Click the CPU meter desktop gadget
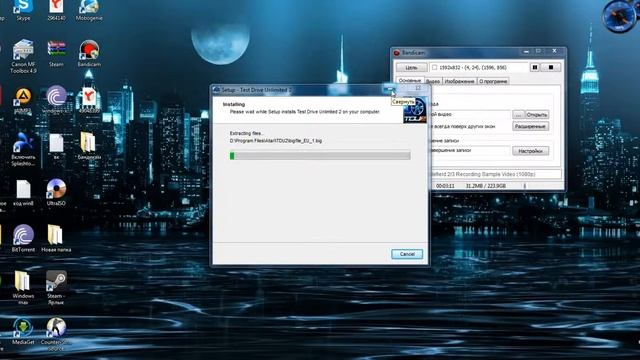640x360 pixels. click(x=619, y=16)
